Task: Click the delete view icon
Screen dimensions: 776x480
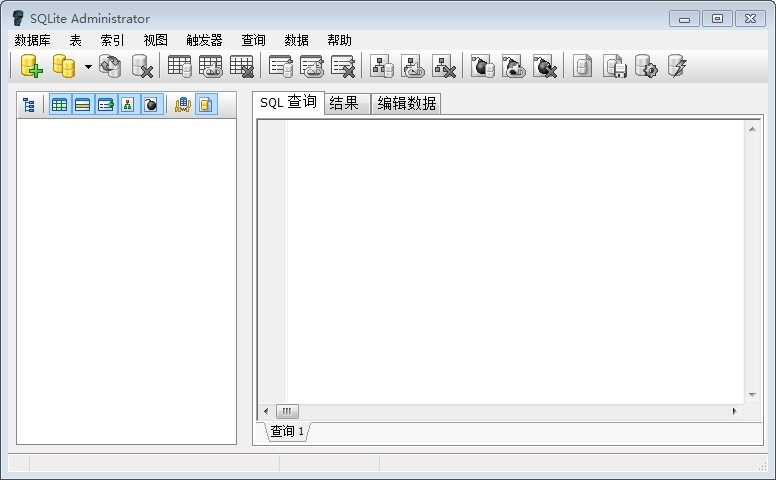Action: click(x=444, y=66)
